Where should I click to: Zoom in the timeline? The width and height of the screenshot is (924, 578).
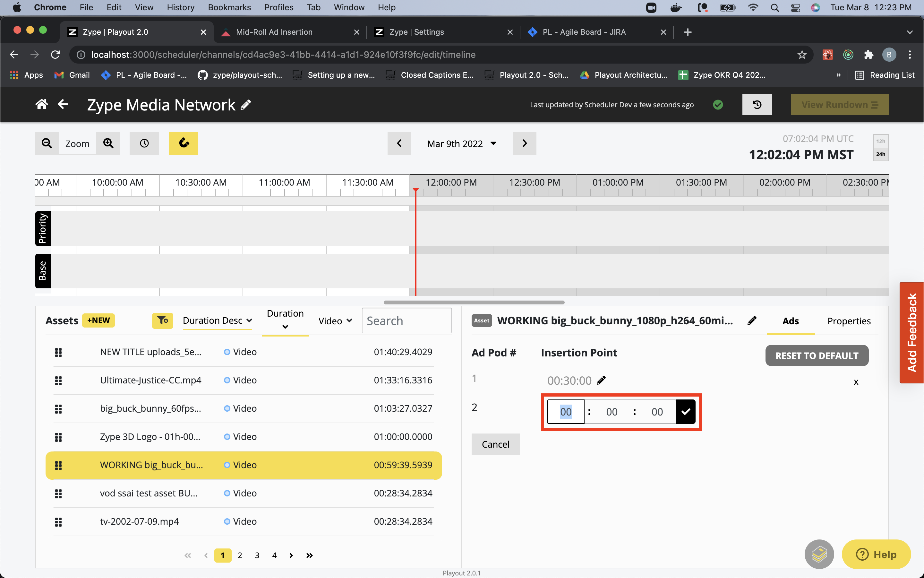(x=108, y=143)
